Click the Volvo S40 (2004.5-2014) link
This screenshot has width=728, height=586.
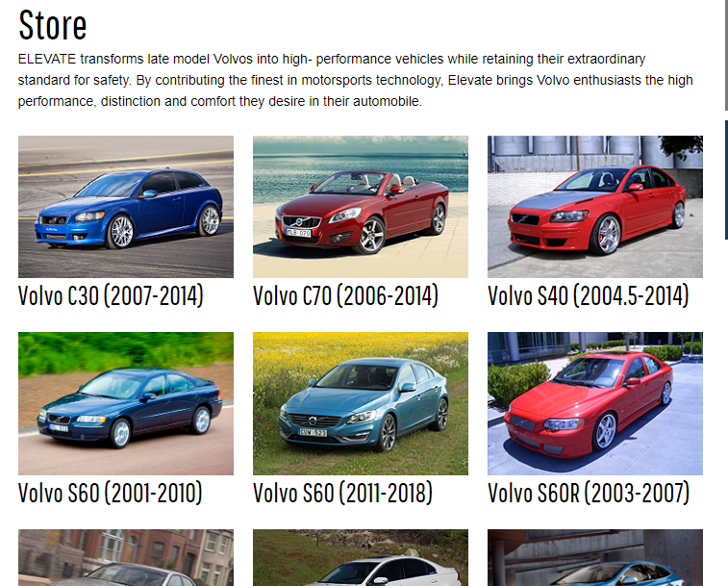click(x=589, y=295)
